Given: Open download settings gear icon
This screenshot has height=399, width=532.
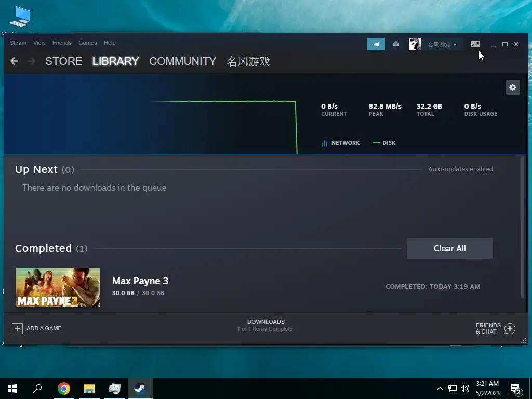Looking at the screenshot, I should (x=513, y=87).
